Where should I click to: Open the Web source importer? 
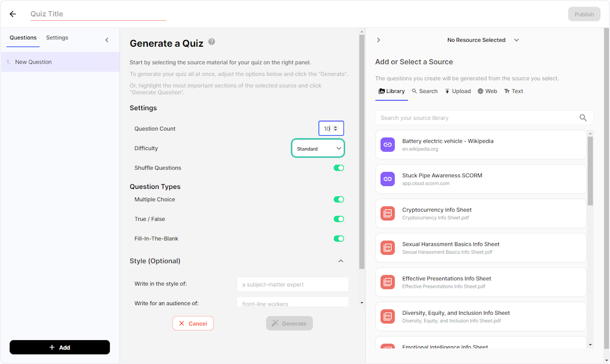tap(487, 91)
